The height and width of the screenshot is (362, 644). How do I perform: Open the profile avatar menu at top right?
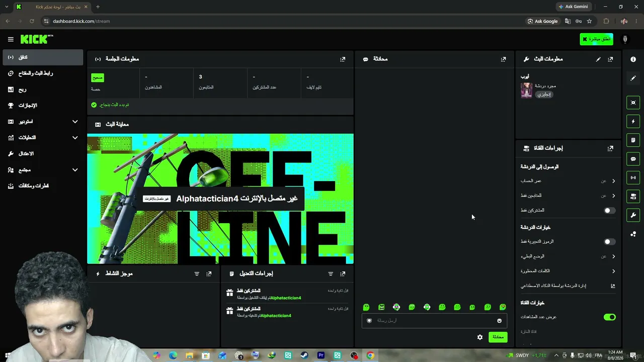625,39
